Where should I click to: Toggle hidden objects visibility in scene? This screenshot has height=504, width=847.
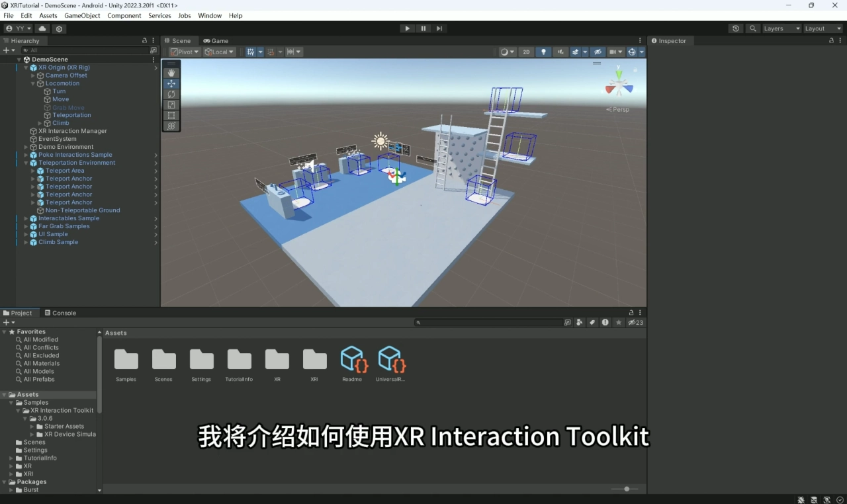(x=598, y=52)
